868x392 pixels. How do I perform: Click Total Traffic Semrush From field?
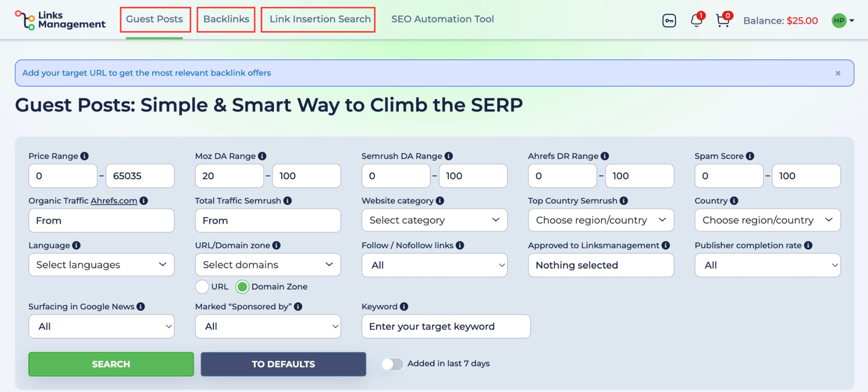tap(268, 220)
